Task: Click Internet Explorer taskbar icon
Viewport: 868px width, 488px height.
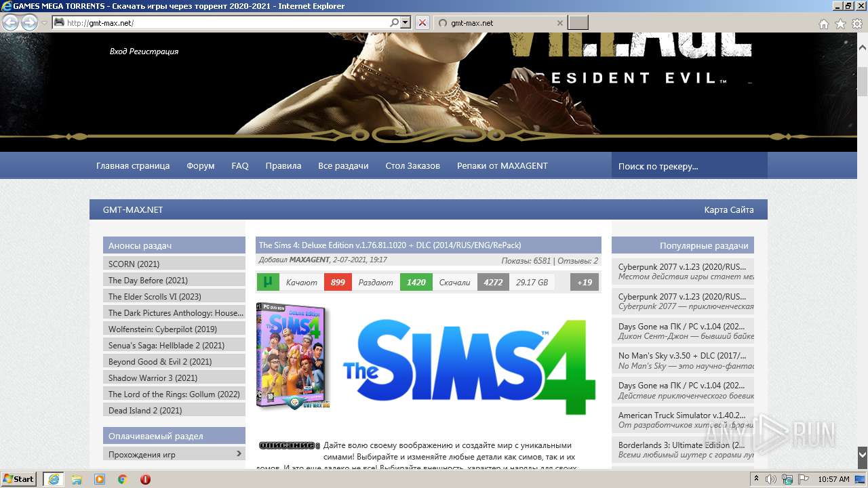Action: [54, 479]
